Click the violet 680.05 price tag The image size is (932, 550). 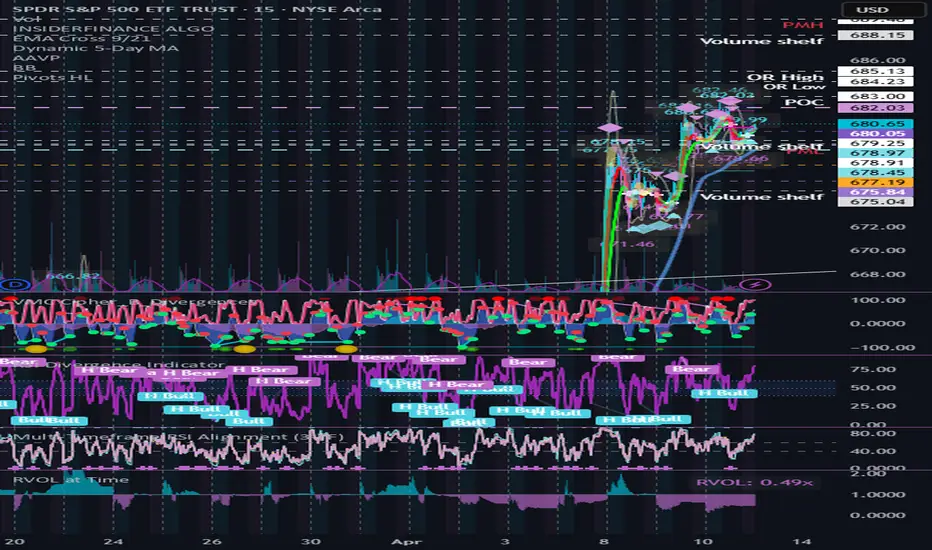(x=876, y=133)
